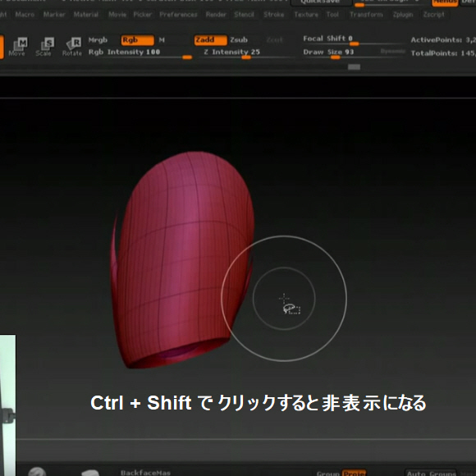Toggle the orange Zadd button
The image size is (476, 476).
(210, 40)
